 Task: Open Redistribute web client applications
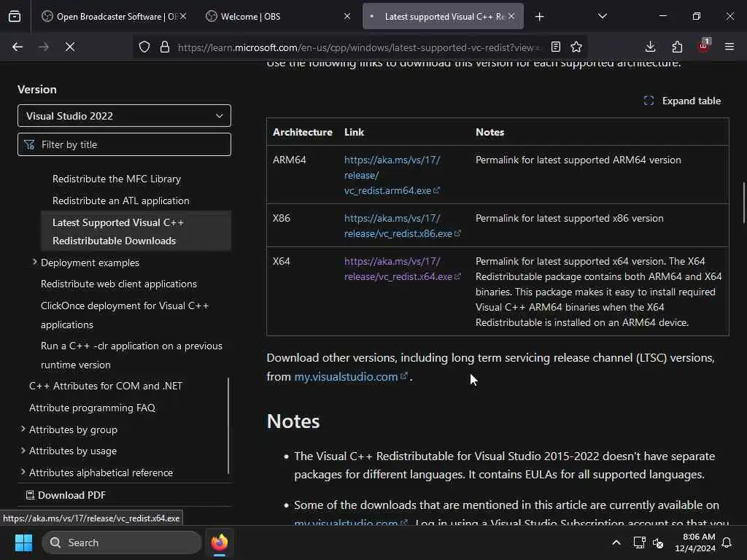click(119, 284)
